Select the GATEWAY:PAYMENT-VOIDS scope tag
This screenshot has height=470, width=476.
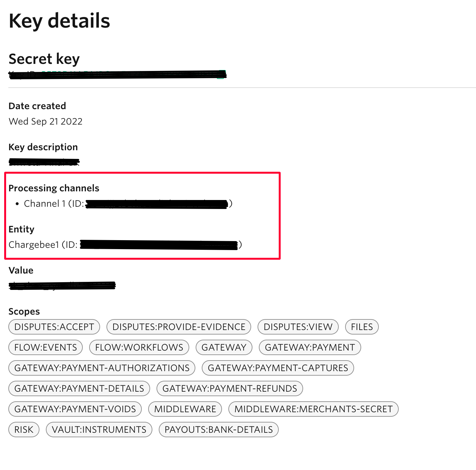pyautogui.click(x=75, y=409)
